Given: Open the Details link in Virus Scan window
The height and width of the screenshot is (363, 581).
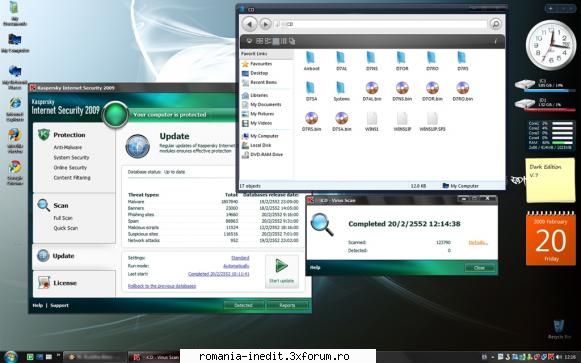Looking at the screenshot, I should [478, 243].
